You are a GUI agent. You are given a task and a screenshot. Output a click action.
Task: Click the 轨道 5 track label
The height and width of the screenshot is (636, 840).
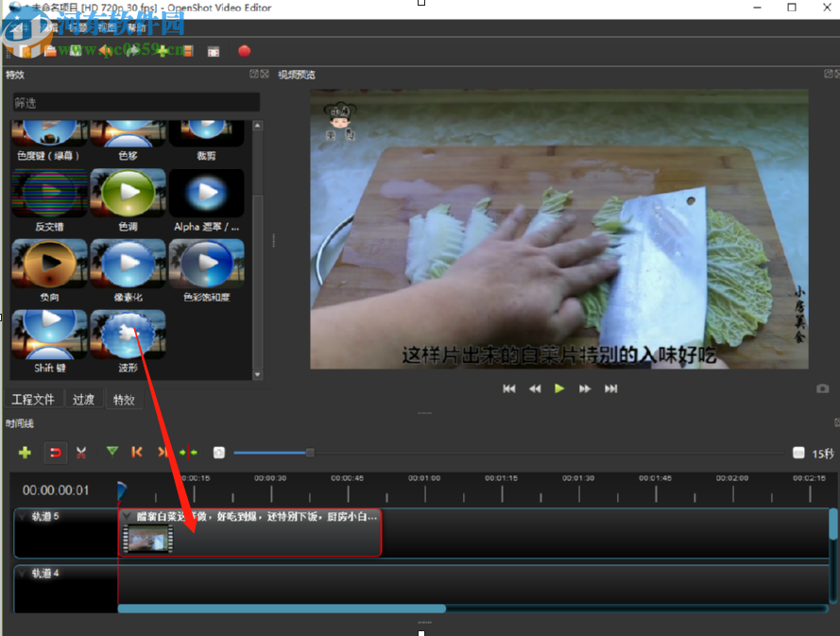pyautogui.click(x=45, y=517)
